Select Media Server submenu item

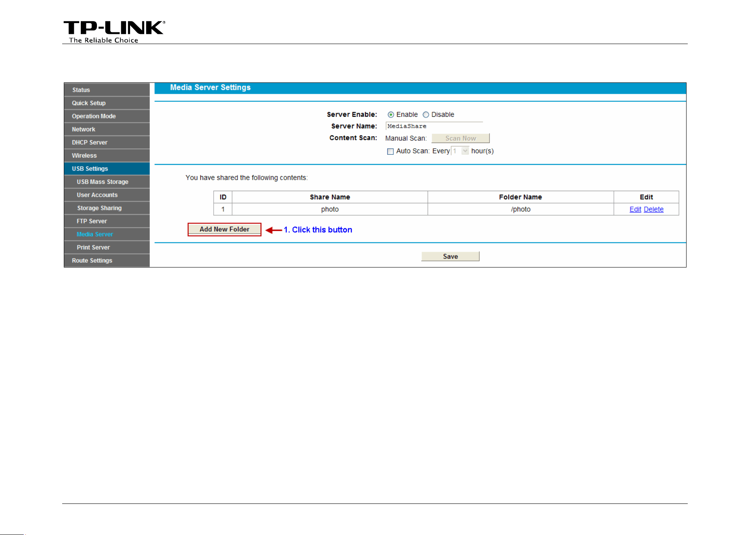[x=107, y=234]
